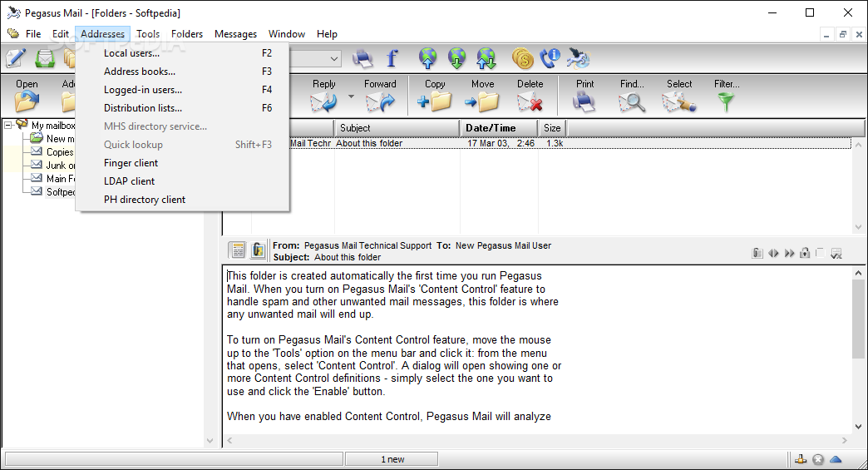Toggle the empty square box in preview header
The height and width of the screenshot is (470, 868).
[x=821, y=252]
